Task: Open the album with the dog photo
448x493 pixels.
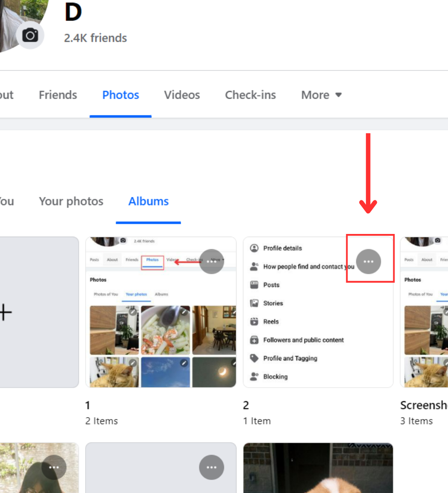Action: click(318, 468)
